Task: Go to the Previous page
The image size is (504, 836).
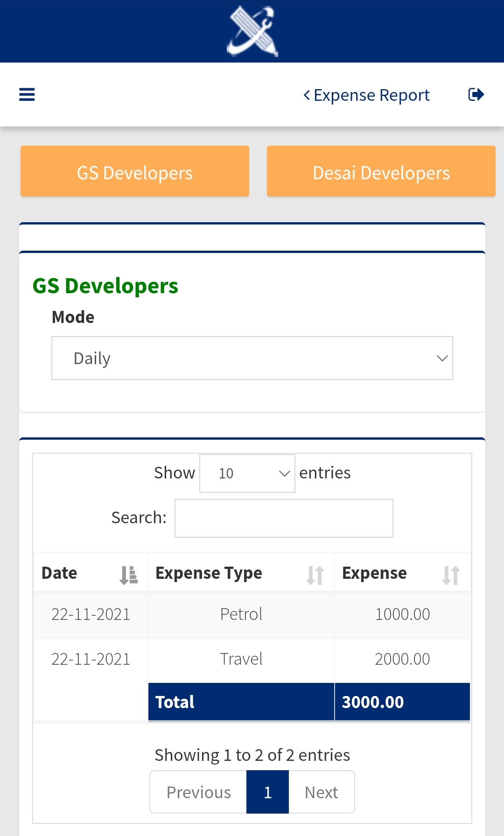Action: [x=198, y=792]
